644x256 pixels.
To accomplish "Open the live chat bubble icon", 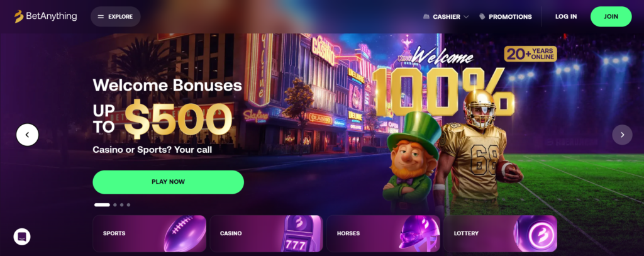I will click(22, 237).
